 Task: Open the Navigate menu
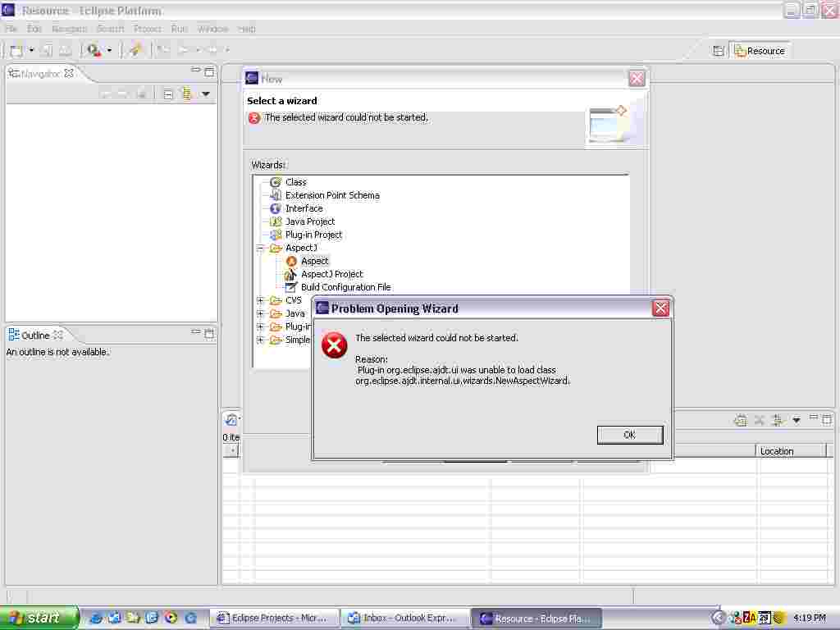(x=69, y=29)
